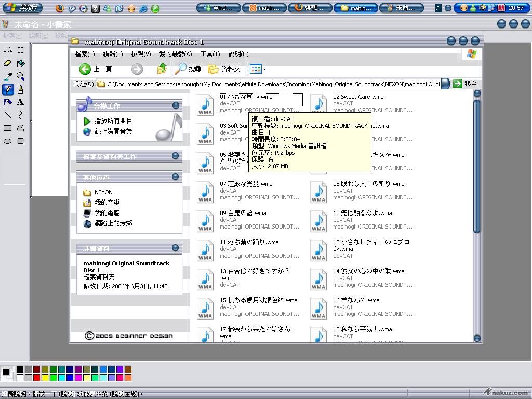Pick the Text tool in Paint
This screenshot has height=399, width=532.
(20, 102)
